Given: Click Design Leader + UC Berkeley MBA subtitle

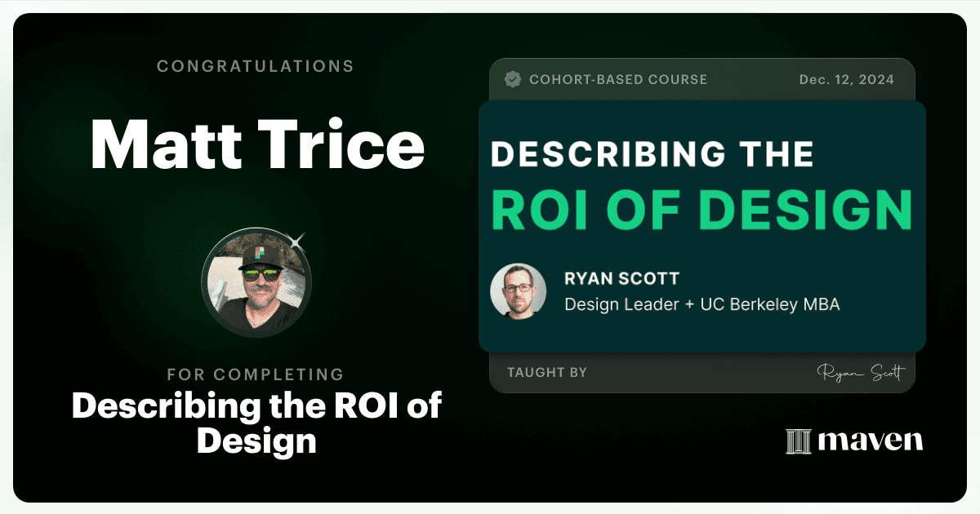Looking at the screenshot, I should pos(702,304).
